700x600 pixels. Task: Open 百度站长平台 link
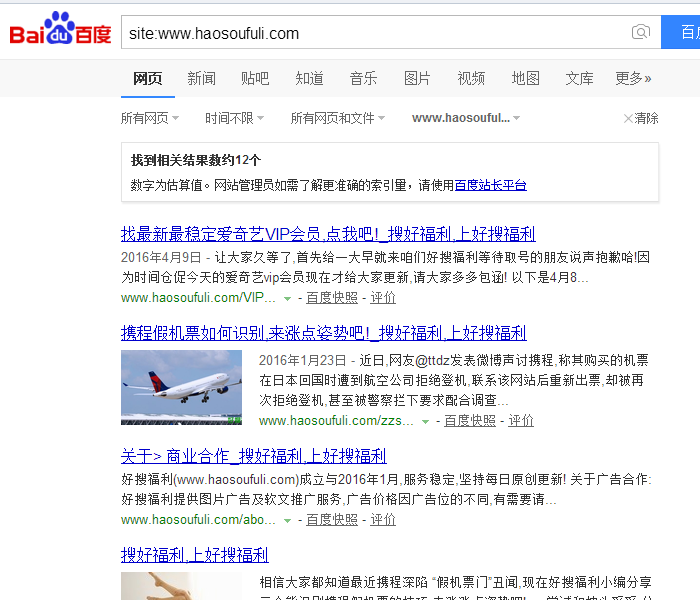click(491, 185)
